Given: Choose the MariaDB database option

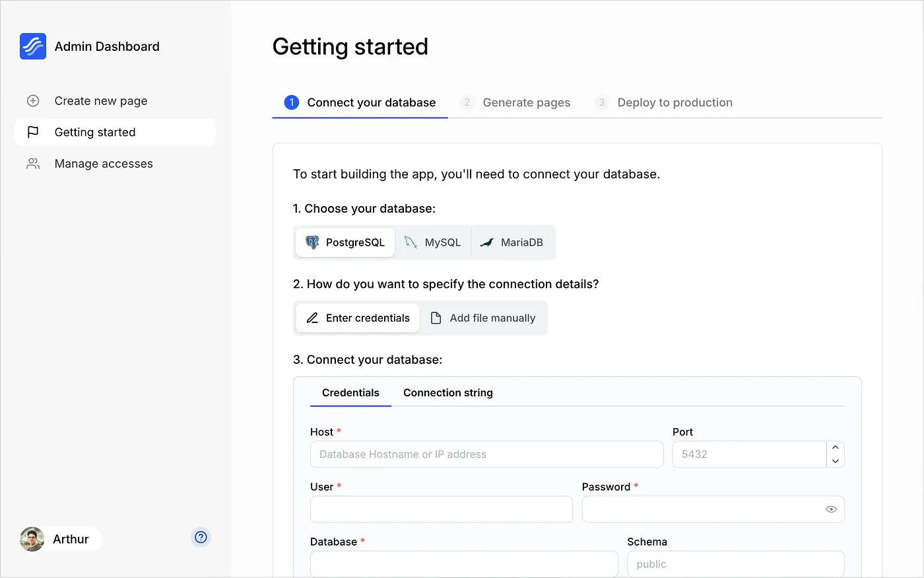Looking at the screenshot, I should (x=512, y=242).
